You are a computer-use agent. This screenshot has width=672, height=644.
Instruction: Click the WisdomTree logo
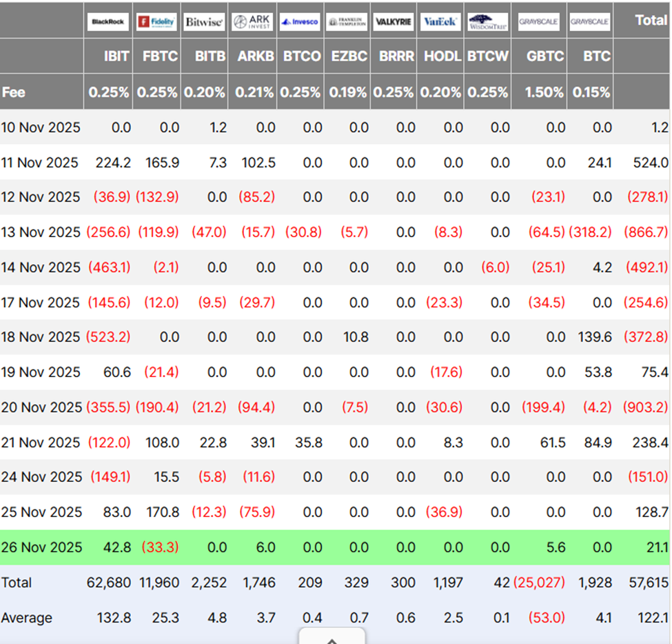(487, 22)
